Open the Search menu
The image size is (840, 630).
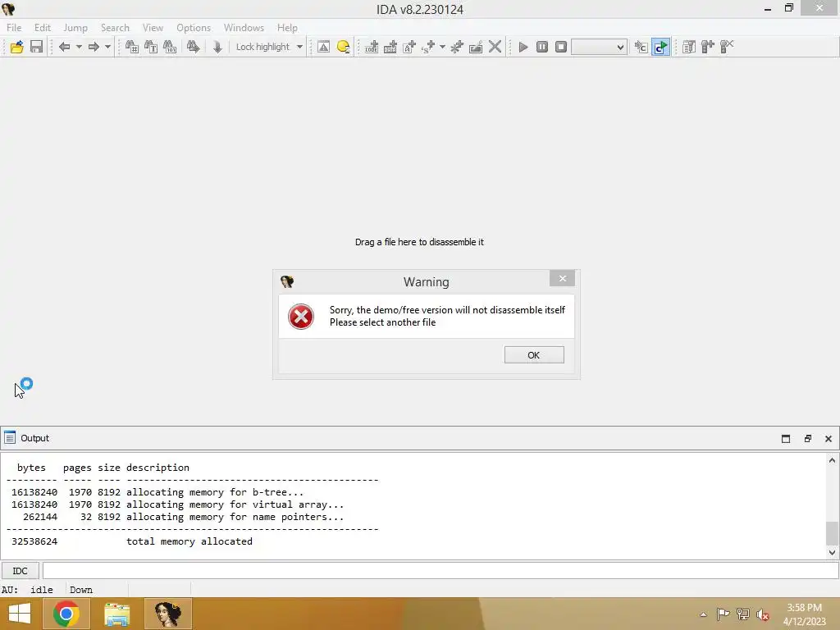115,28
